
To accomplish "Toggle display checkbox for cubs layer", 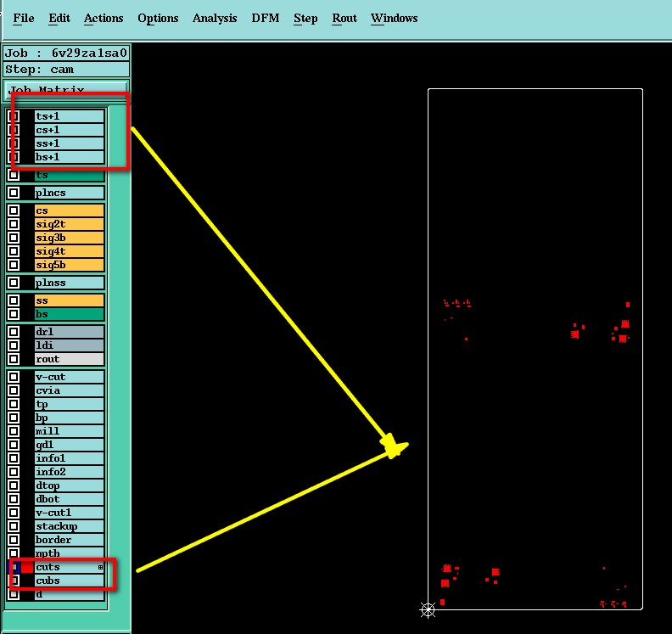I will (x=14, y=581).
